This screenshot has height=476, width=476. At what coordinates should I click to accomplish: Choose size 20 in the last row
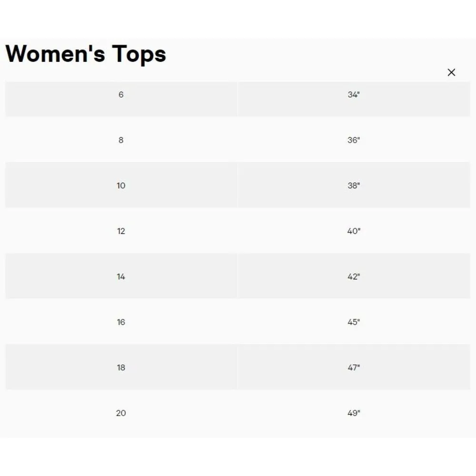tap(121, 413)
